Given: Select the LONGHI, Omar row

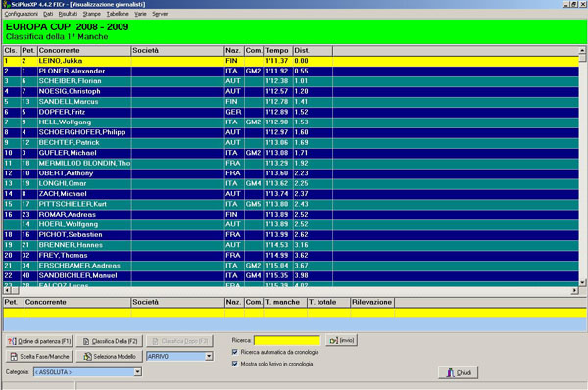Looking at the screenshot, I should (291, 184).
